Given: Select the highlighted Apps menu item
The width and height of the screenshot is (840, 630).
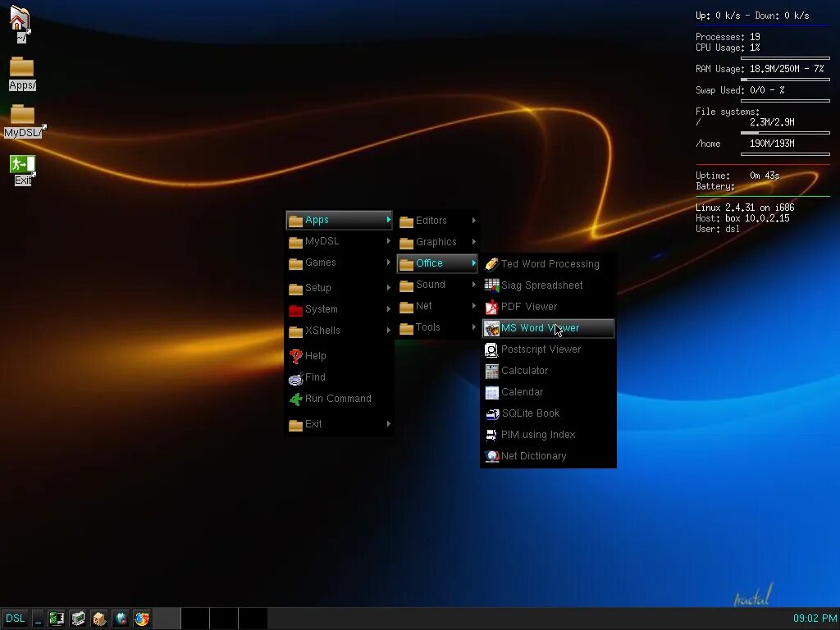Looking at the screenshot, I should tap(340, 220).
